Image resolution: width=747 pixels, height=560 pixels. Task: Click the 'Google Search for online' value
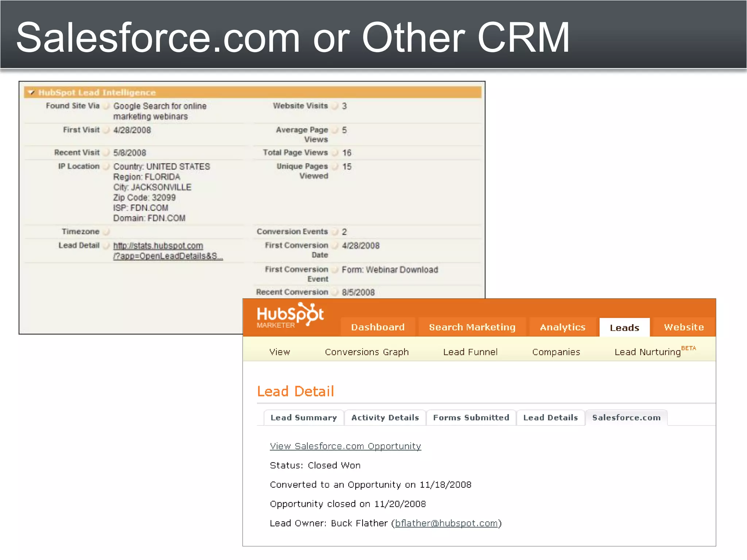[x=160, y=106]
